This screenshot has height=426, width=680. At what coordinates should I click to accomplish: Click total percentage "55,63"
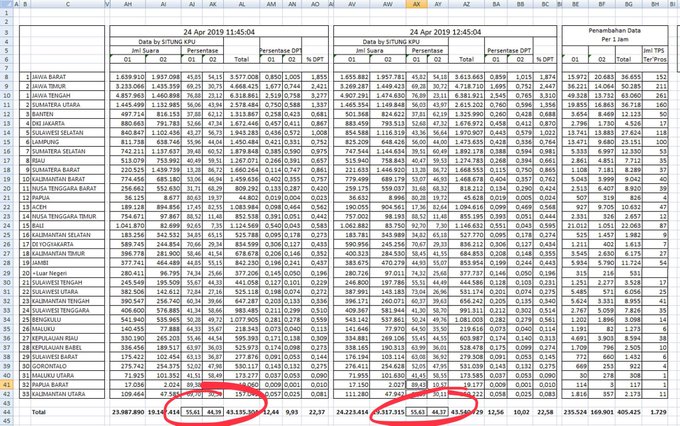(x=416, y=412)
